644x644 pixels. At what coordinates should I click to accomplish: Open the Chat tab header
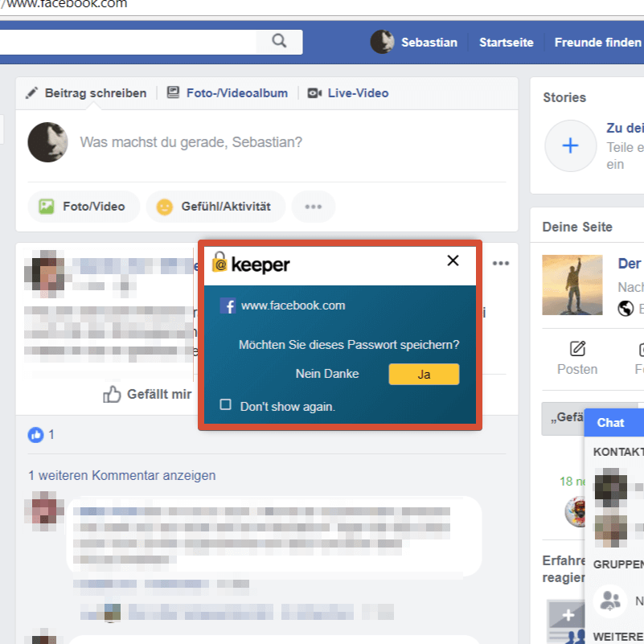pos(614,423)
